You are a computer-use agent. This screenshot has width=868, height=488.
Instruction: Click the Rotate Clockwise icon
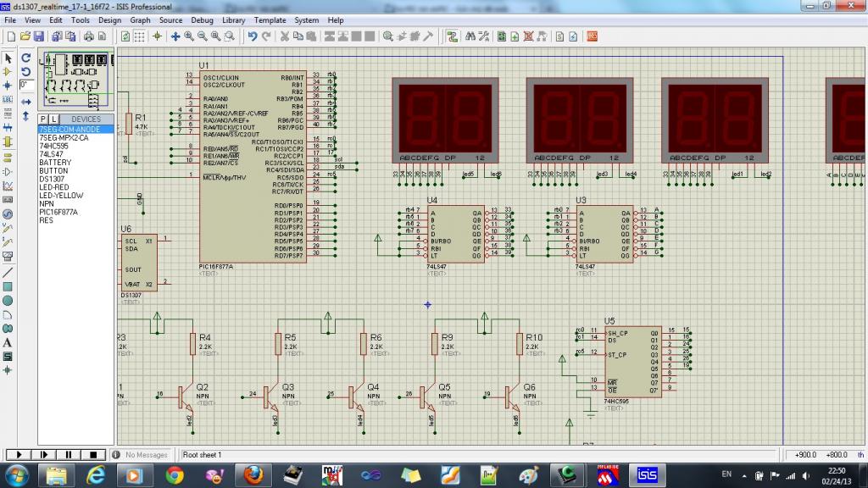point(26,58)
